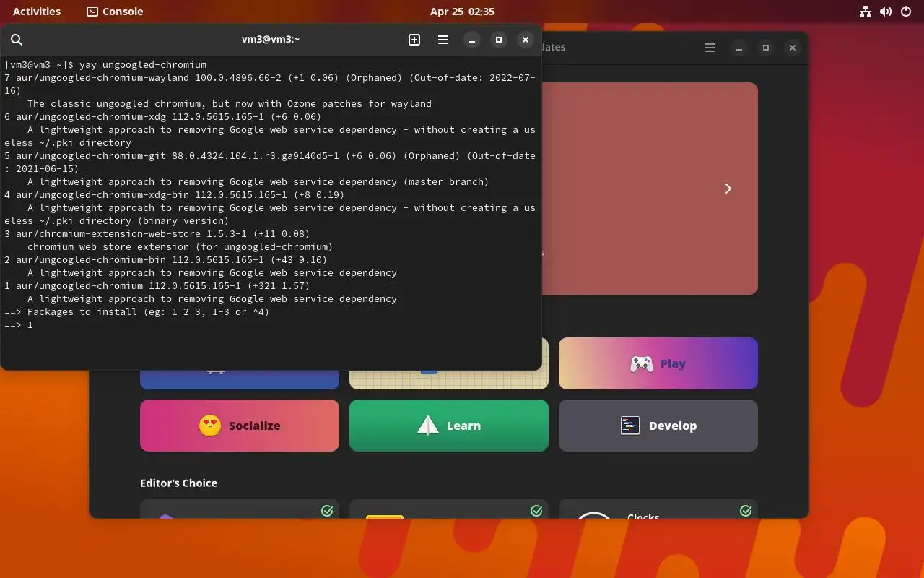Image resolution: width=924 pixels, height=578 pixels.
Task: Open Activities overview
Action: (37, 12)
